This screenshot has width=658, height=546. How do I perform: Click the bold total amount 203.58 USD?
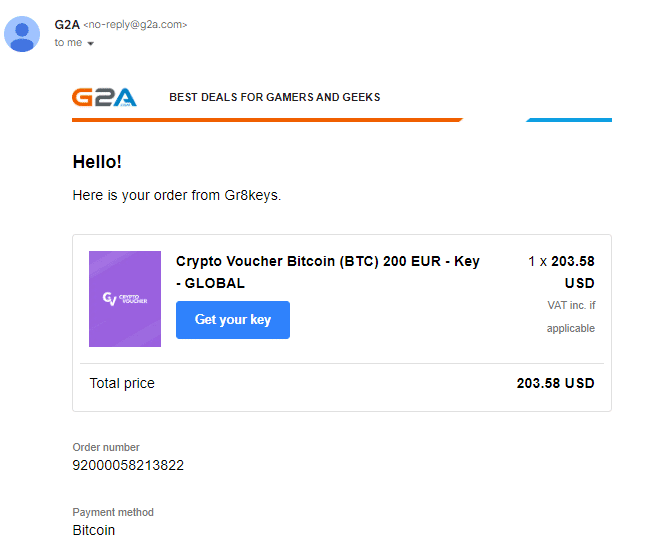555,383
